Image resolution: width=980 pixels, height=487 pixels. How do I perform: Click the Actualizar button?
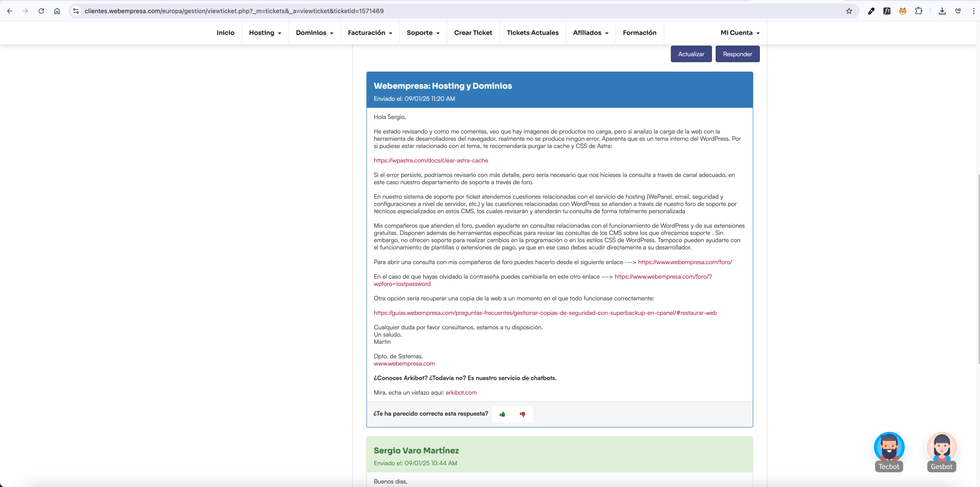(691, 54)
